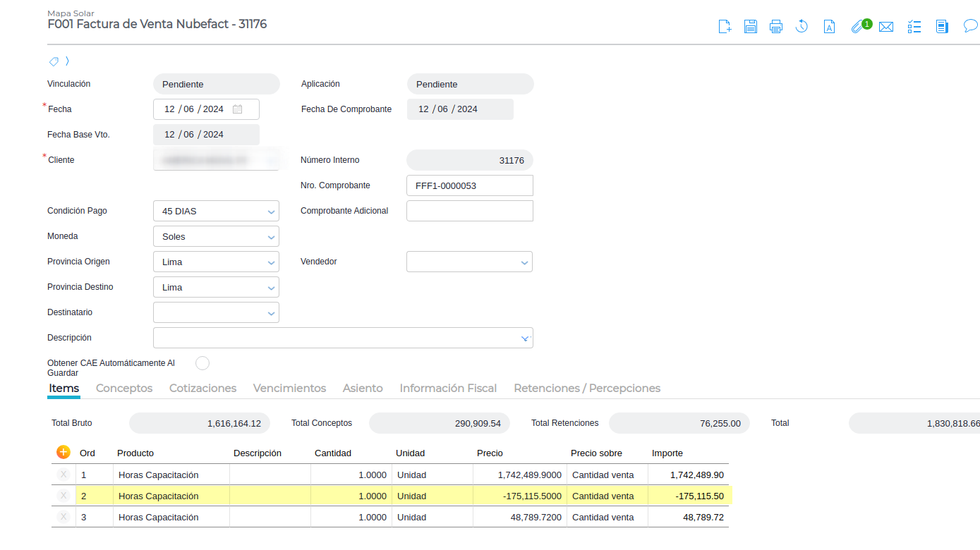This screenshot has height=550, width=980.
Task: Click the tag icon below the title
Action: tap(54, 61)
